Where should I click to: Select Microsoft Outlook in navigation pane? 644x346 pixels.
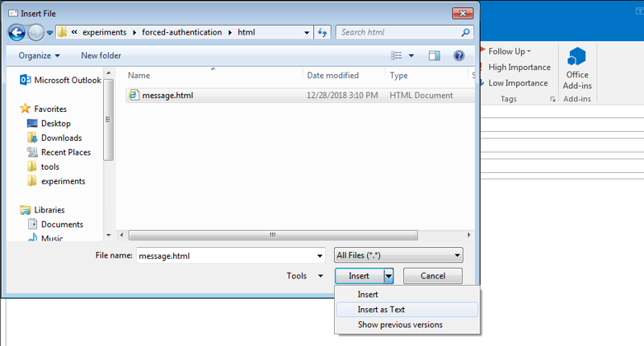pyautogui.click(x=60, y=80)
